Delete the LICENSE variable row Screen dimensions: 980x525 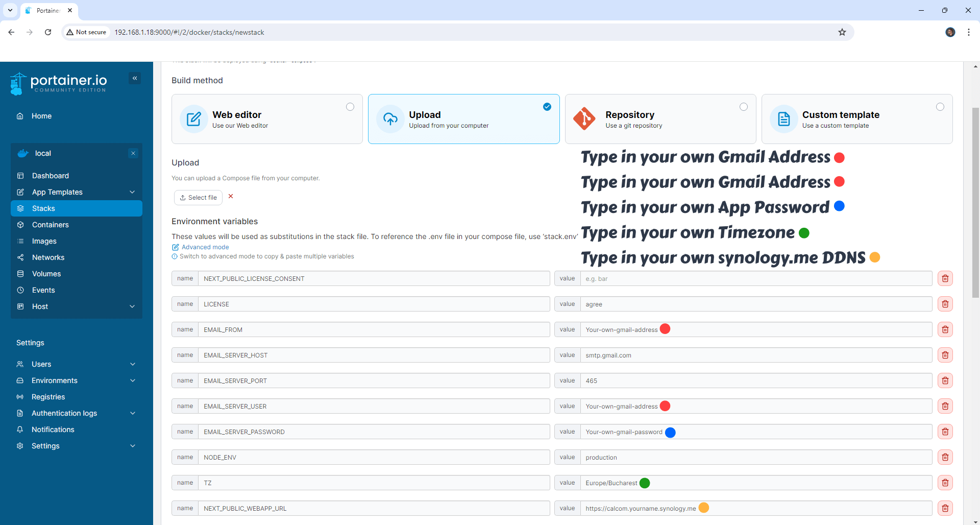(x=945, y=304)
